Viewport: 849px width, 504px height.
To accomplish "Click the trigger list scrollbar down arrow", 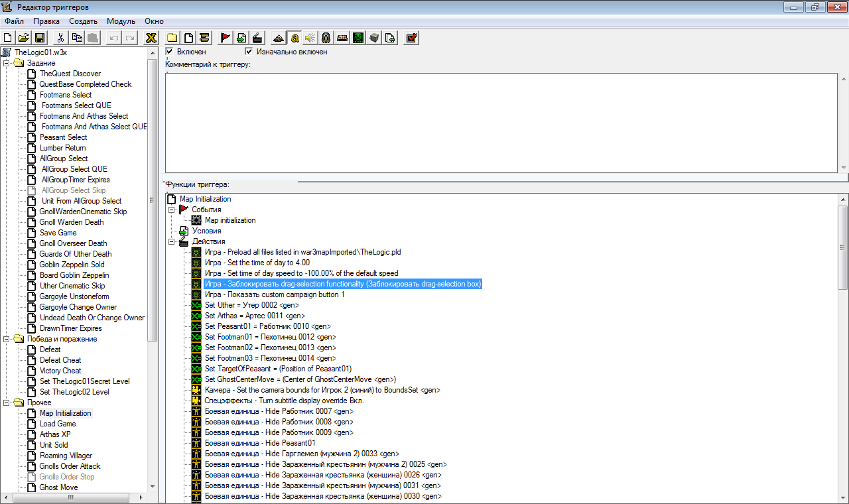I will click(x=153, y=487).
